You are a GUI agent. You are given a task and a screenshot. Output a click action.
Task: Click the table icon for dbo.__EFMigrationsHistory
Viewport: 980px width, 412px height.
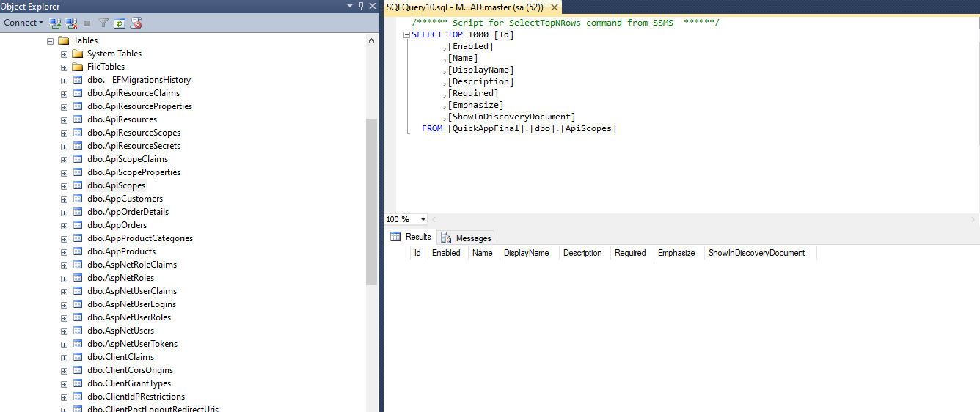pos(77,80)
